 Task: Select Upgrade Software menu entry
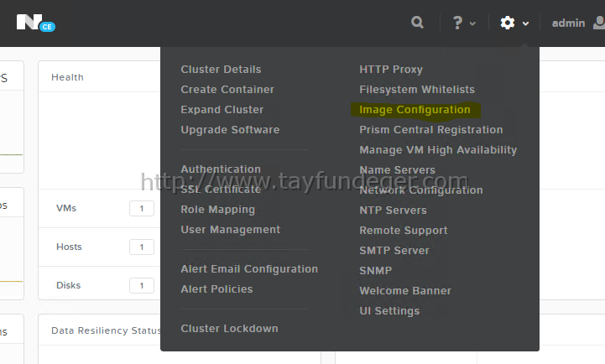coord(230,129)
